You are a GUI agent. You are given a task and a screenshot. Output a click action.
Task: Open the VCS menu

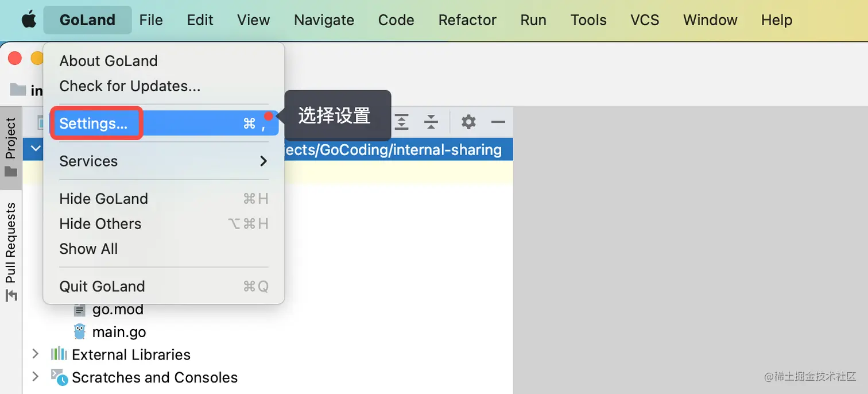point(645,20)
